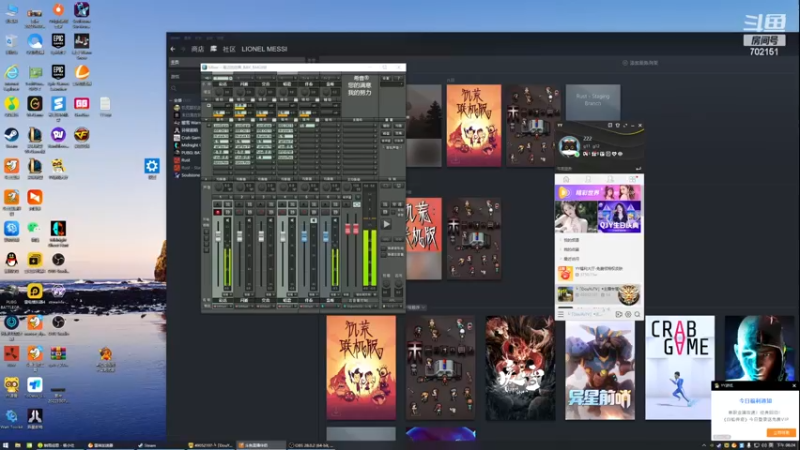Go back in the Steam window
800x450 pixels.
pyautogui.click(x=173, y=49)
